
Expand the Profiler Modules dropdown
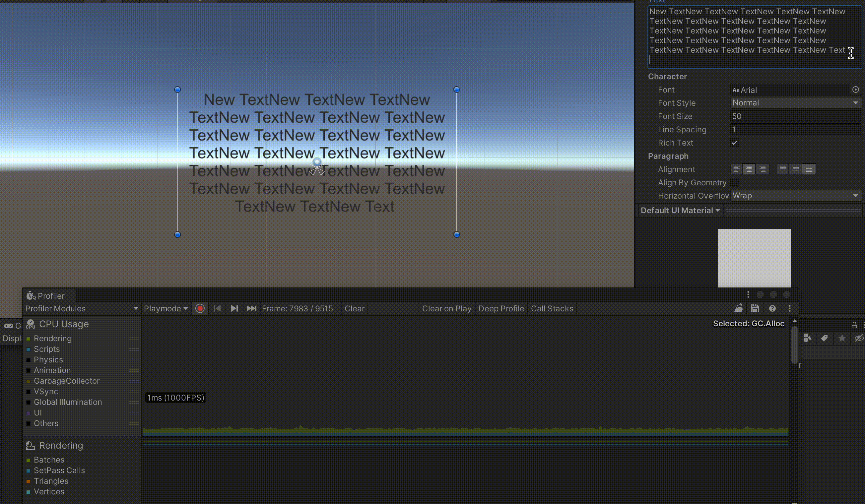(x=82, y=308)
